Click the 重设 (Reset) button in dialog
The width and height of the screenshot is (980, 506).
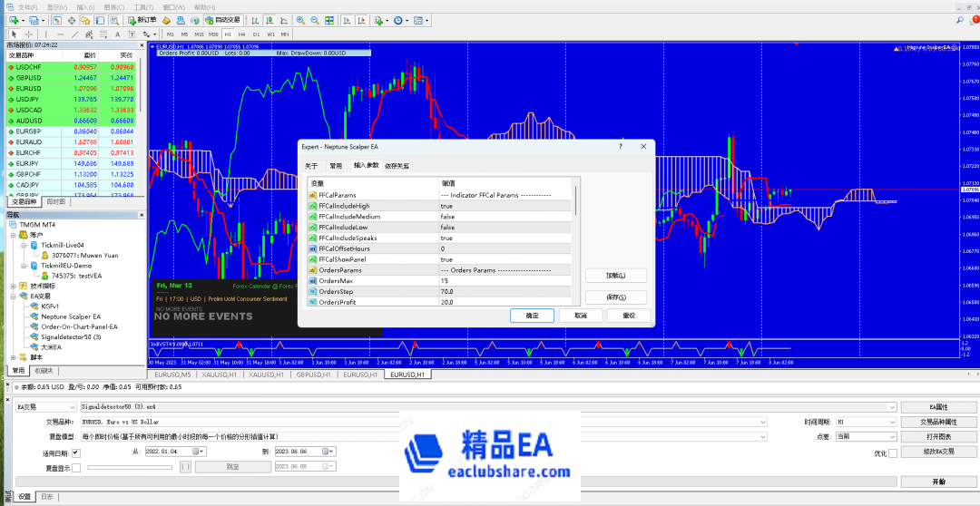point(628,316)
